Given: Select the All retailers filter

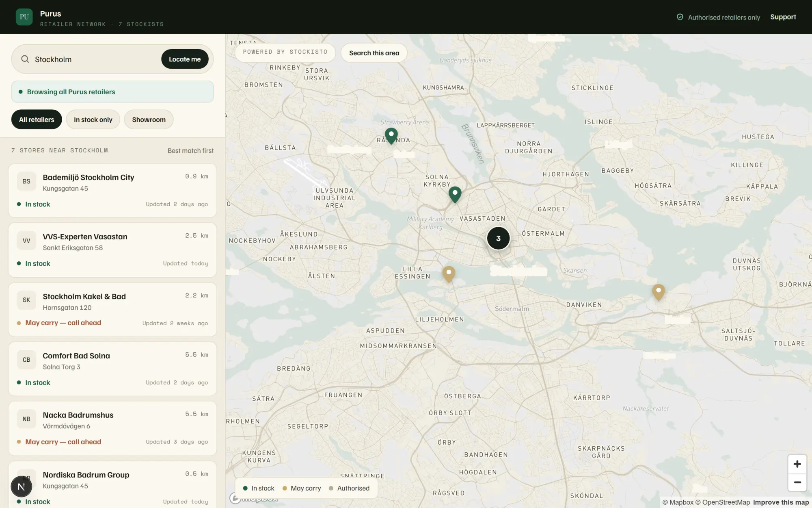Looking at the screenshot, I should [37, 119].
